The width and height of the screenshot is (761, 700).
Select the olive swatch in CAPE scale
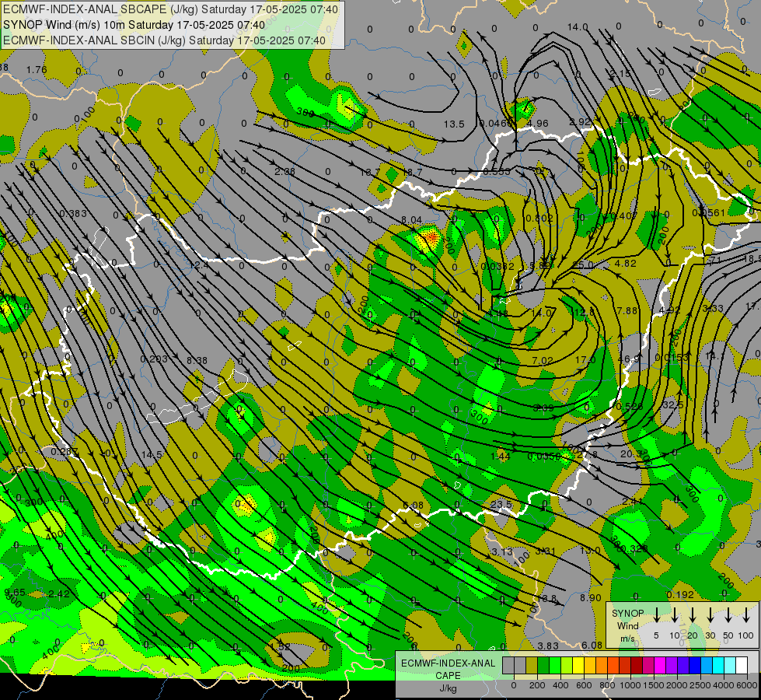pyautogui.click(x=532, y=665)
